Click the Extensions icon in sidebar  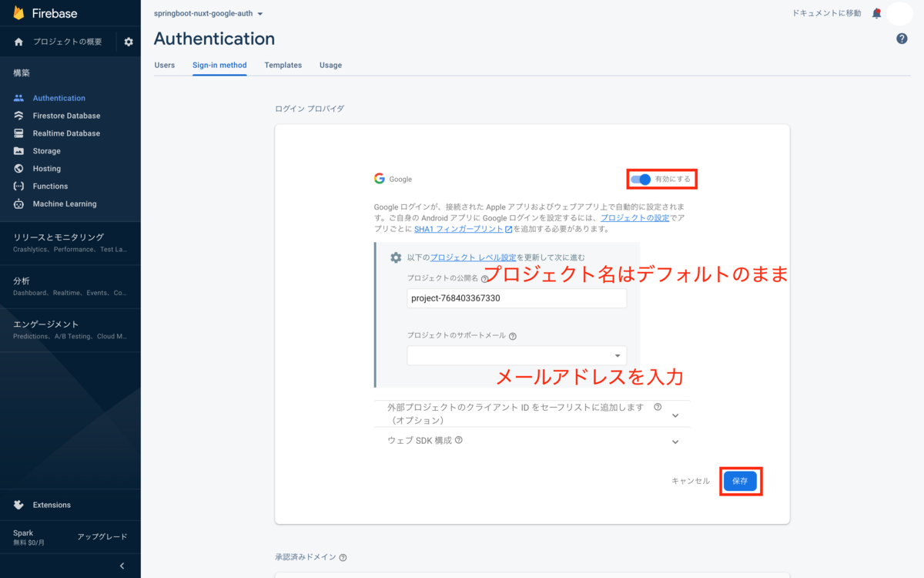tap(18, 505)
